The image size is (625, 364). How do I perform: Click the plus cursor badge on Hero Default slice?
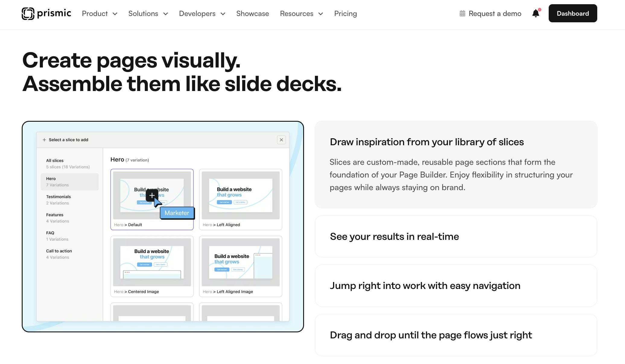[152, 195]
